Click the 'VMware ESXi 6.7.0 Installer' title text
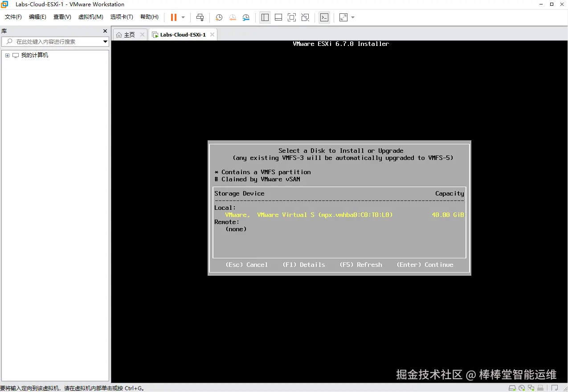 341,44
